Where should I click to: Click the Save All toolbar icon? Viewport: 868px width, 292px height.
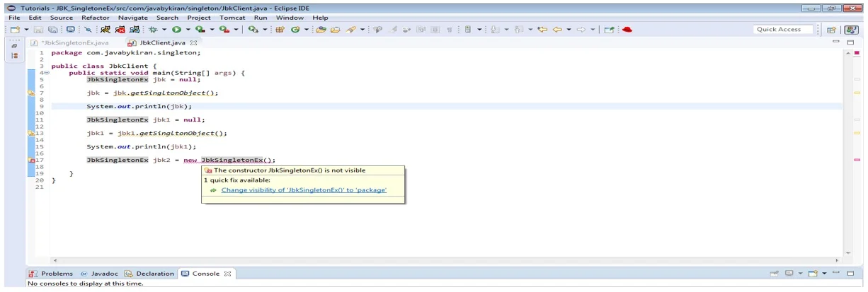point(53,30)
